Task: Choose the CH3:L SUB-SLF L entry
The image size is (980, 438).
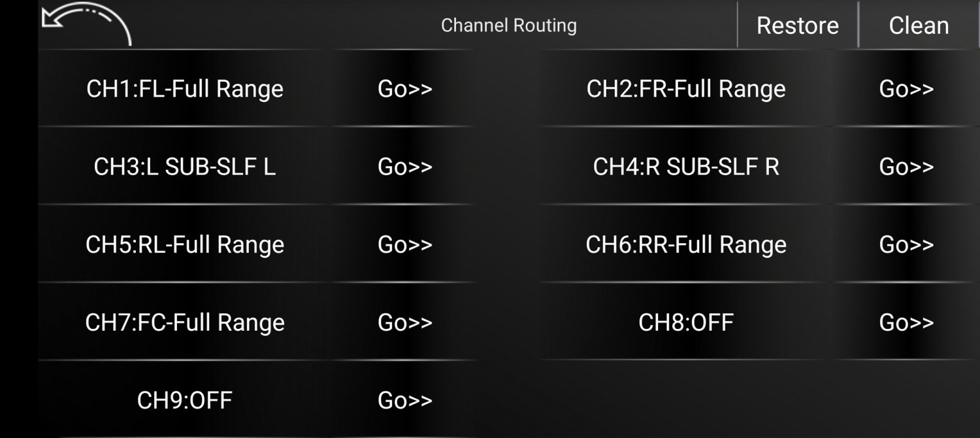Action: (x=185, y=167)
